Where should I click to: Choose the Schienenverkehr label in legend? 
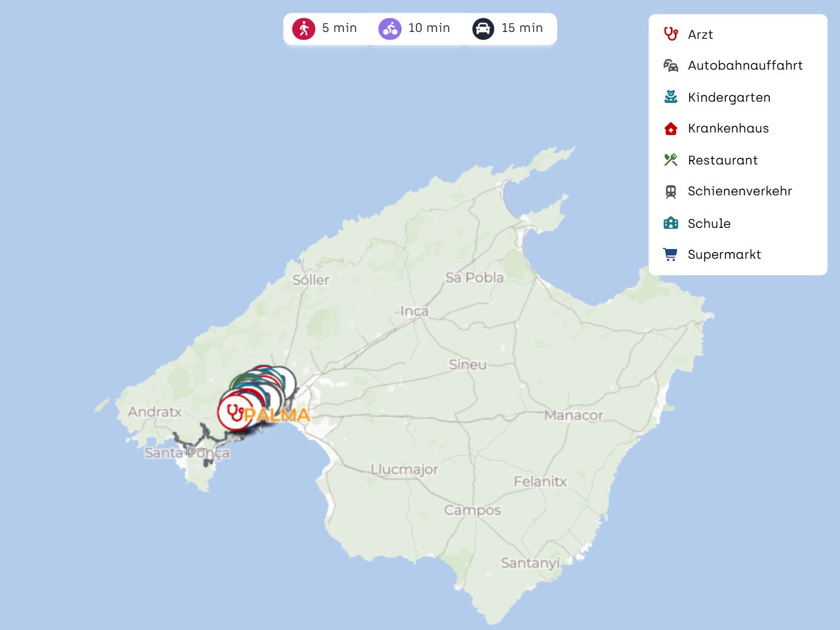[739, 191]
